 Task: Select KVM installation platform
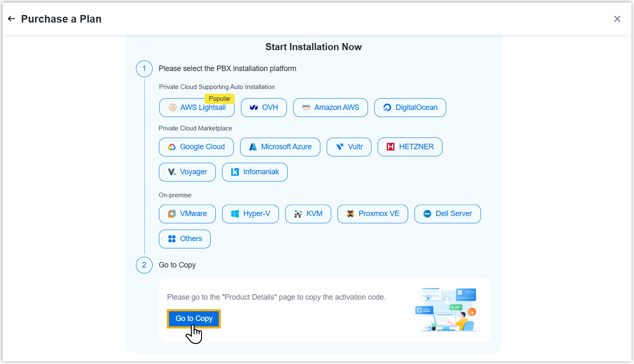308,214
